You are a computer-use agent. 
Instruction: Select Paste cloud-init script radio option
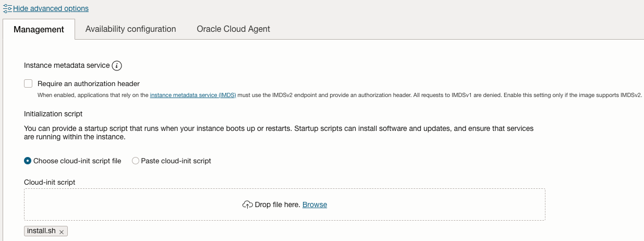[136, 161]
